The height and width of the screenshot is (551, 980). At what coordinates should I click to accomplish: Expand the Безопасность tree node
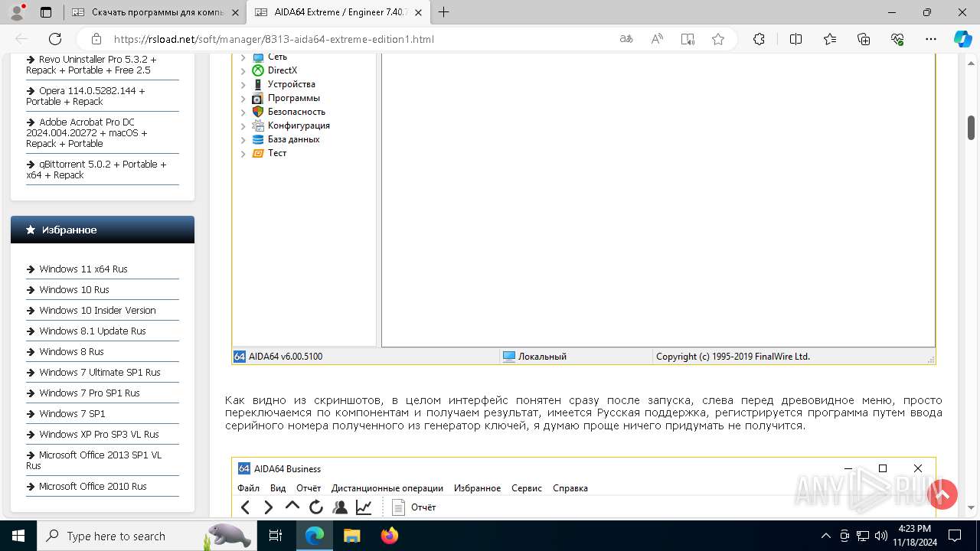click(243, 112)
